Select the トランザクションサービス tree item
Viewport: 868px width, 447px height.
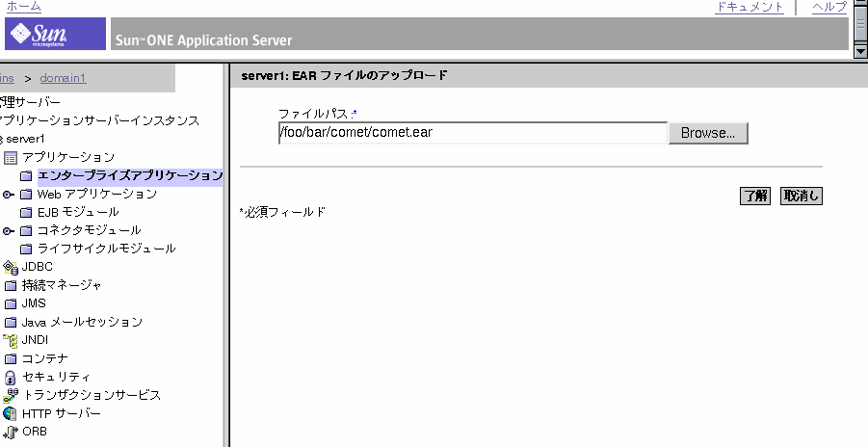(92, 396)
